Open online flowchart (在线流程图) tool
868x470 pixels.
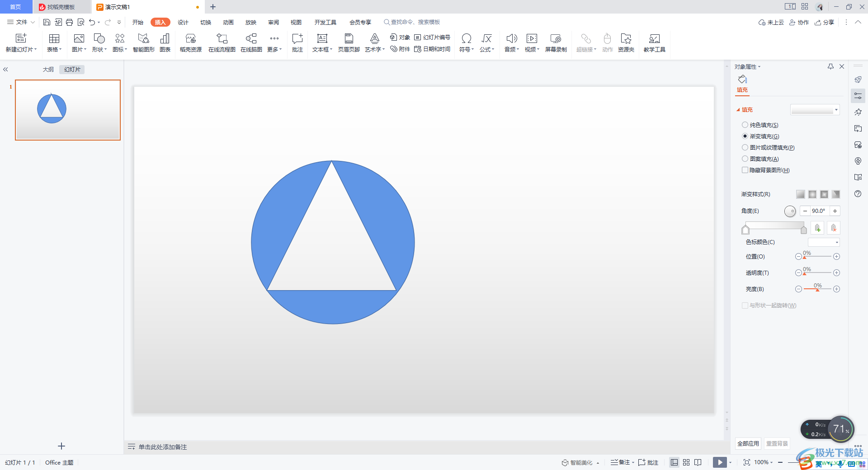click(222, 42)
